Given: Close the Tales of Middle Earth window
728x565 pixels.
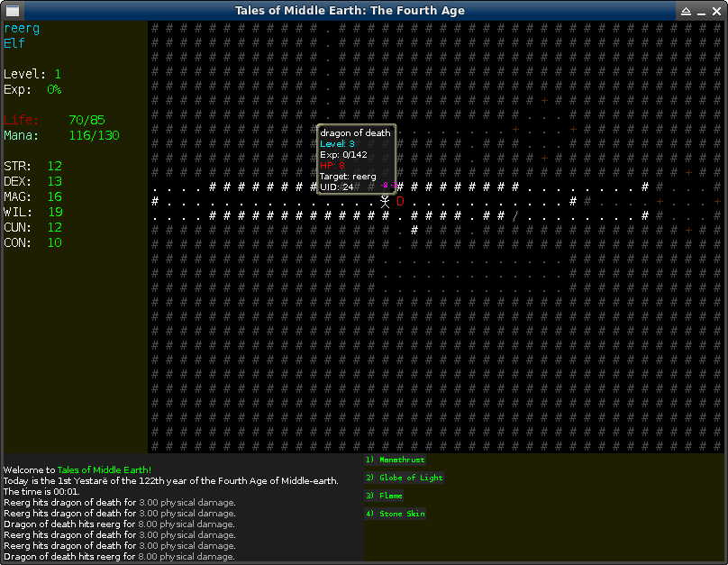Looking at the screenshot, I should pyautogui.click(x=716, y=11).
